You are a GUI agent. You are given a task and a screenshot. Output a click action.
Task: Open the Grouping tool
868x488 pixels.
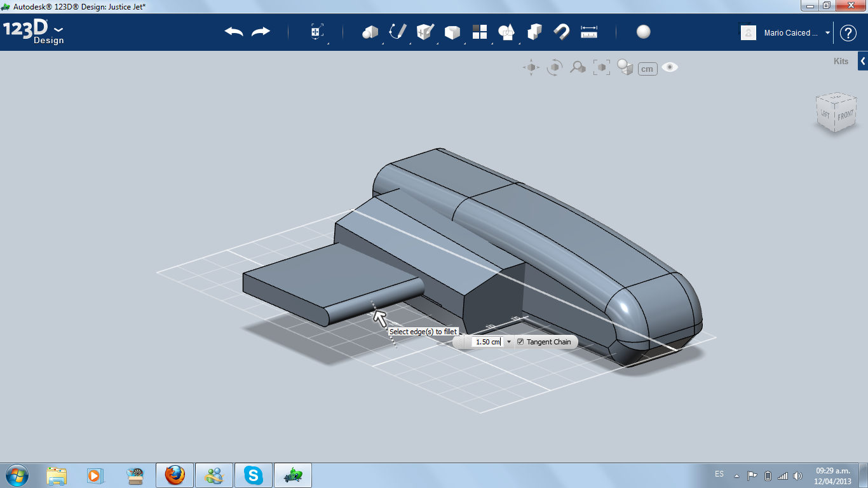tap(506, 32)
